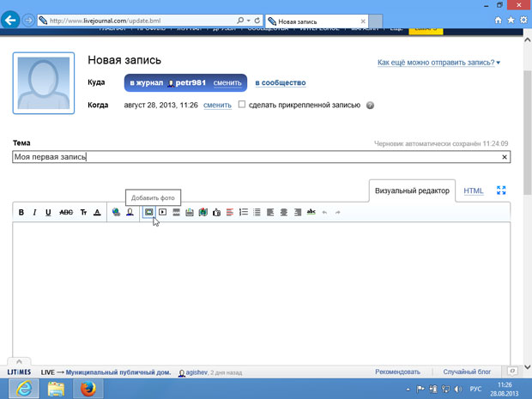
Task: Apply underline formatting in editor toolbar
Action: (x=48, y=212)
